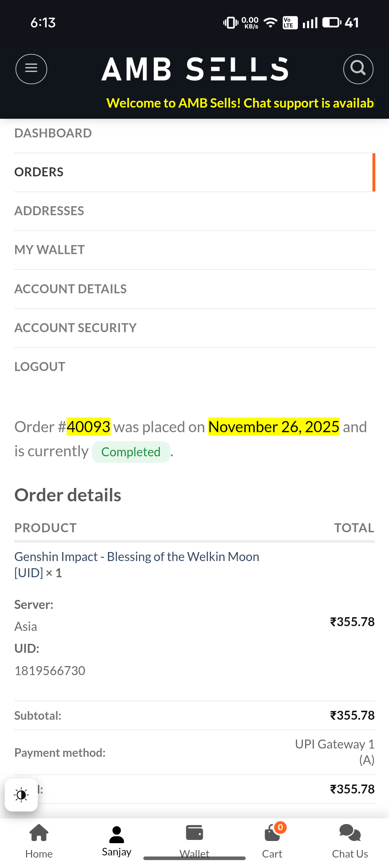This screenshot has width=389, height=868.
Task: Open the Addresses menu item
Action: coord(49,211)
